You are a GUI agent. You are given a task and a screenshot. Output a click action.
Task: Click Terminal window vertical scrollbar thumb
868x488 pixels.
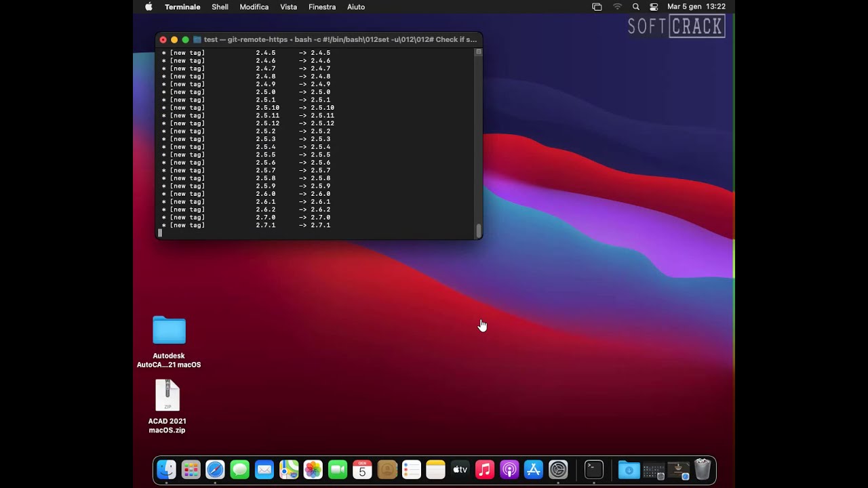click(479, 230)
